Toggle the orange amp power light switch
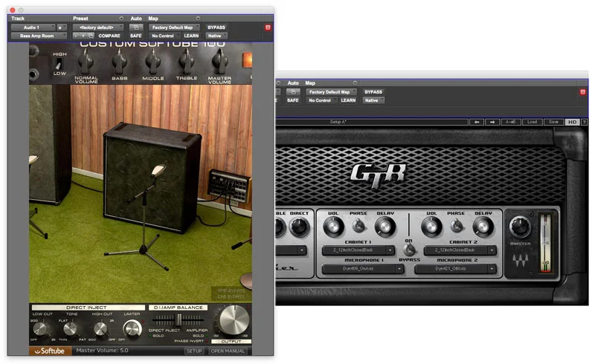The width and height of the screenshot is (595, 364). tap(247, 61)
